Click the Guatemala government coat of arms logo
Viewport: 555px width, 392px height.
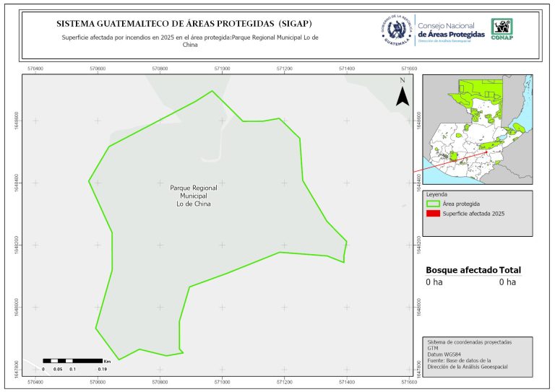[x=396, y=30]
